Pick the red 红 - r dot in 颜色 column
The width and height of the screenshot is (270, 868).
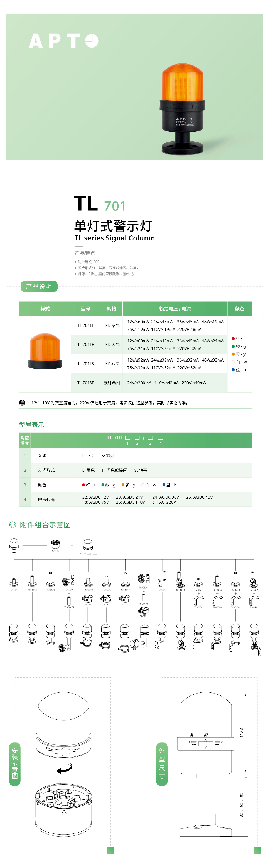point(233,339)
